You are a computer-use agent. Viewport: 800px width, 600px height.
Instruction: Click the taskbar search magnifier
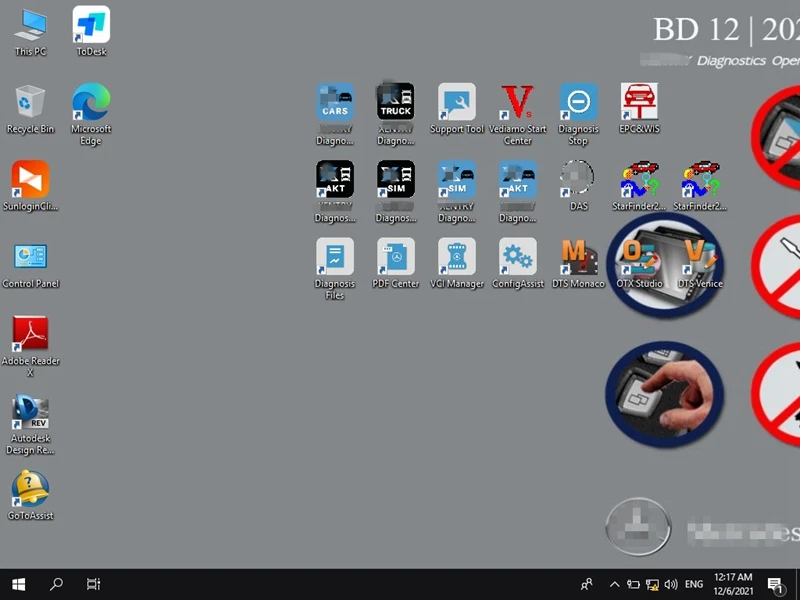(x=56, y=584)
